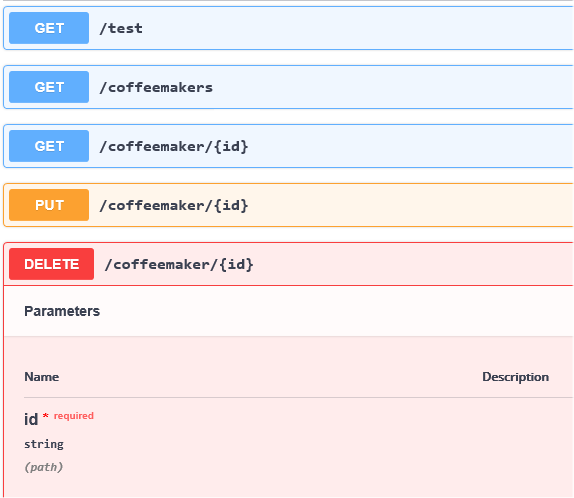Select the id parameter name
Screen dimensions: 574x498
pyautogui.click(x=31, y=419)
